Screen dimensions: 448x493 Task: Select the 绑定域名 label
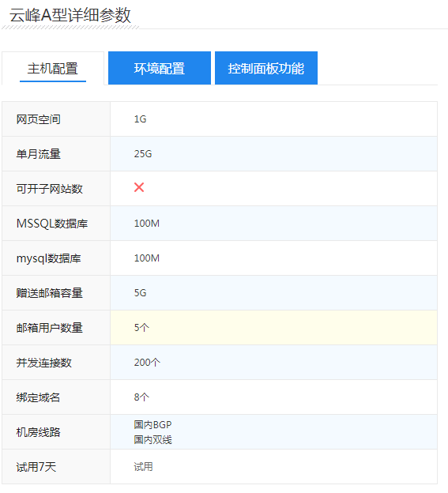tap(39, 397)
